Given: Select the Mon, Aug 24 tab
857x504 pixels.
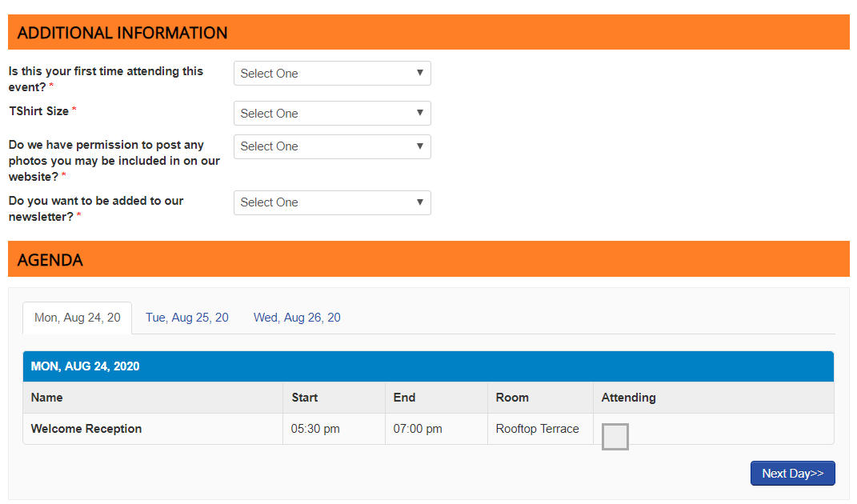Looking at the screenshot, I should (78, 318).
